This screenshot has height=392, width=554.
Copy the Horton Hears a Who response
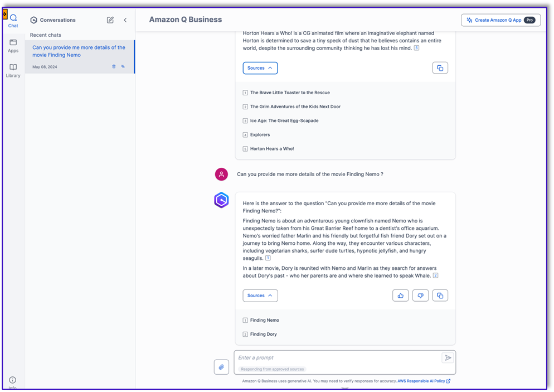coord(440,68)
